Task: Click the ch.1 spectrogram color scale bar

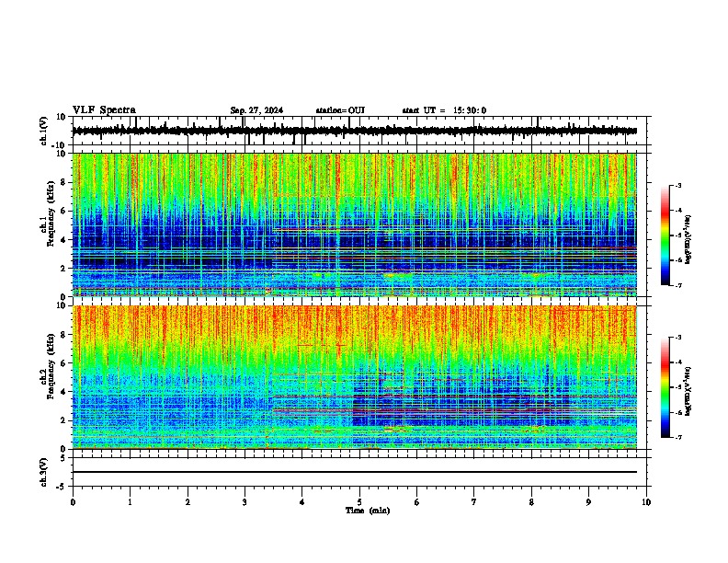Action: point(665,236)
